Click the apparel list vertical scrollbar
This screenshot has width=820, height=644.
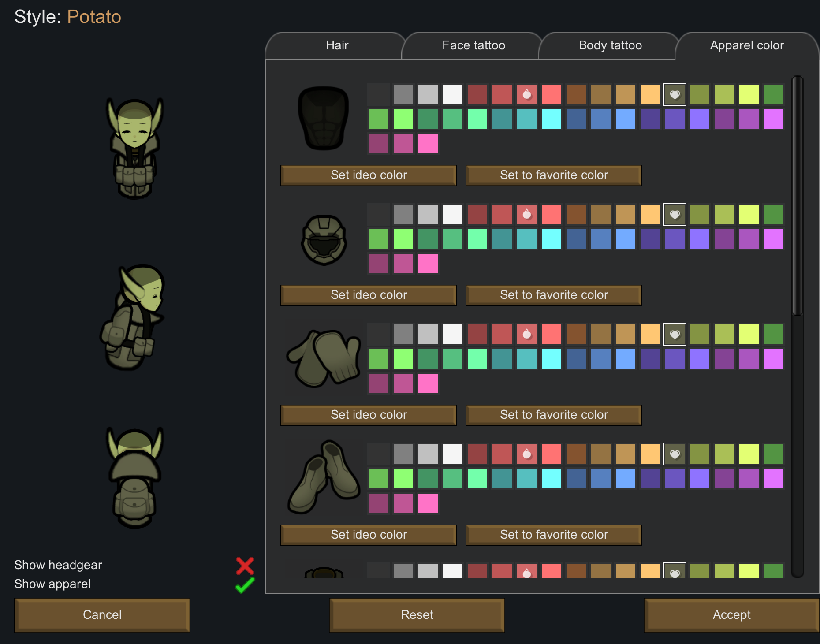[797, 196]
